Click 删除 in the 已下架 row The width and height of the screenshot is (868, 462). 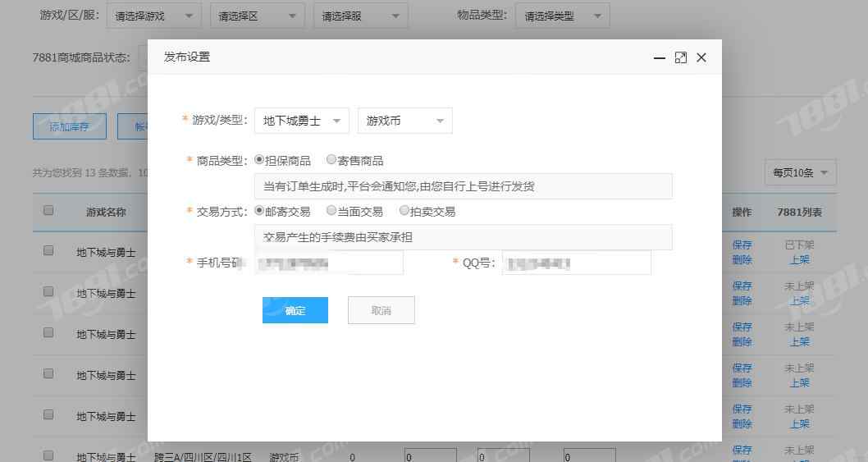[742, 260]
